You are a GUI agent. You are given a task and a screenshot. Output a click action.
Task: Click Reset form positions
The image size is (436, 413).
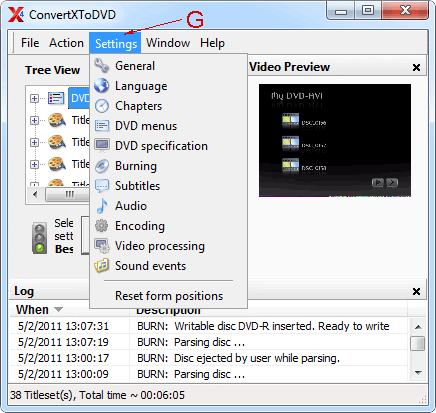pos(168,296)
